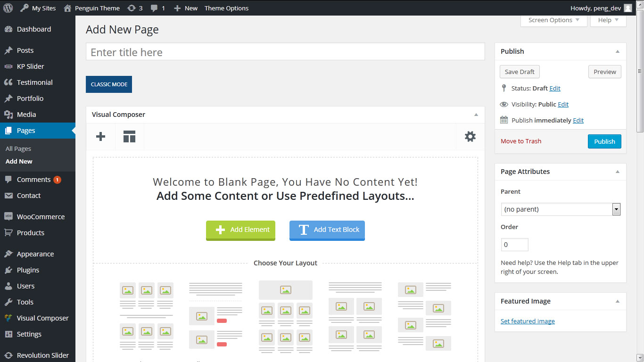
Task: Collapse the Page Attributes panel
Action: [x=618, y=172]
